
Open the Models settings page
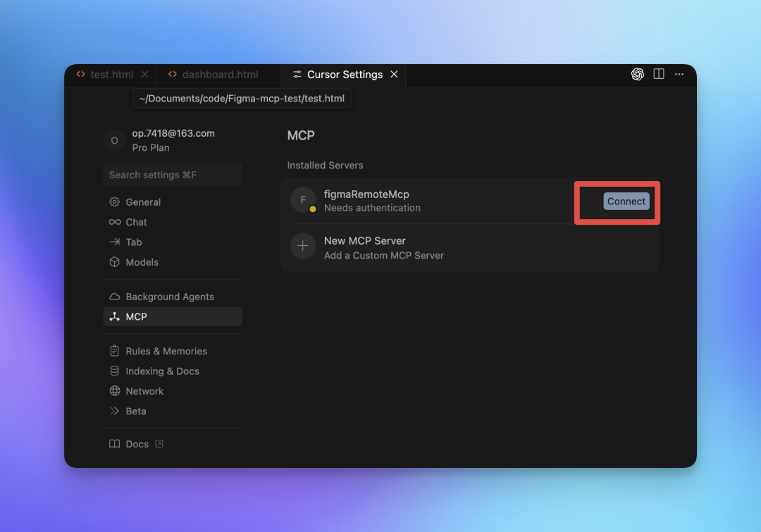142,262
